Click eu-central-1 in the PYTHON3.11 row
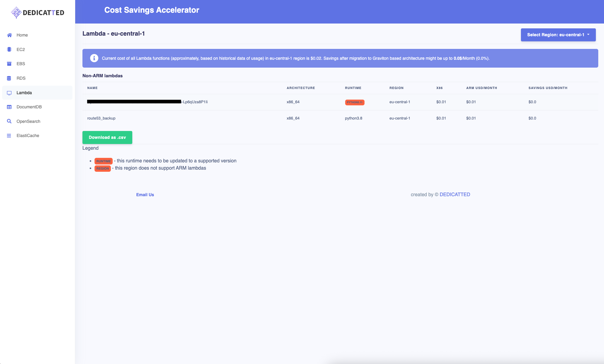The image size is (604, 364). pyautogui.click(x=400, y=102)
